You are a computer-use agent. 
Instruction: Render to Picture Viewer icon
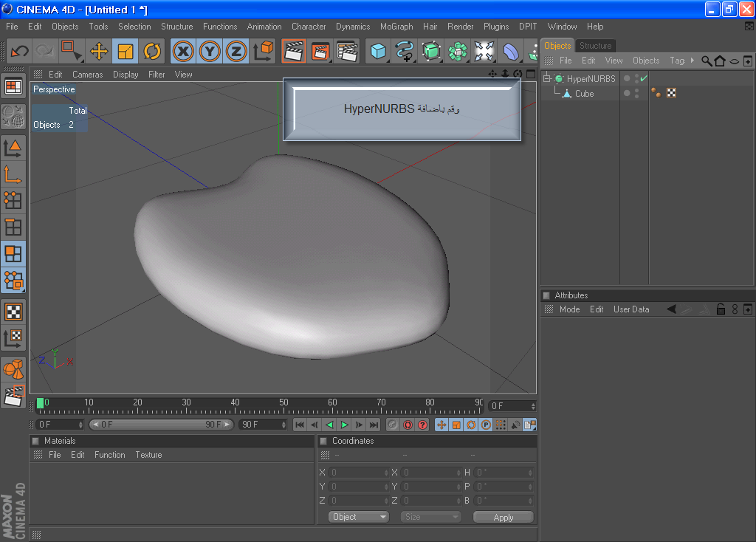320,51
